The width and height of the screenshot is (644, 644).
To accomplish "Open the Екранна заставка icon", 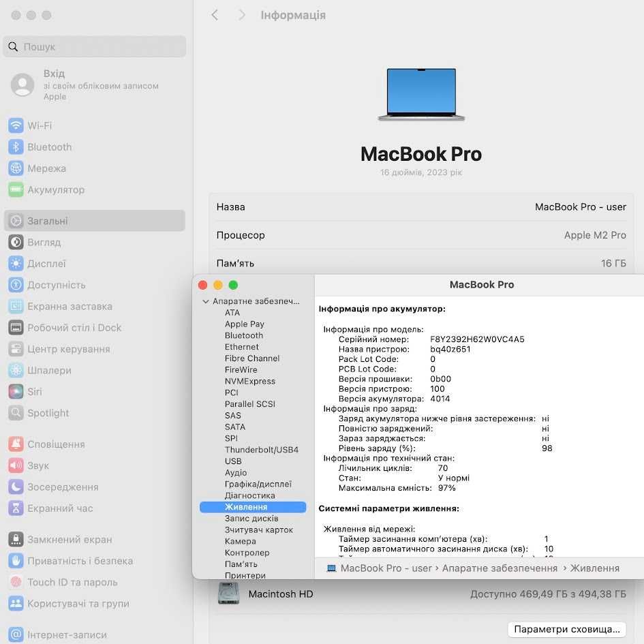I will coord(16,306).
